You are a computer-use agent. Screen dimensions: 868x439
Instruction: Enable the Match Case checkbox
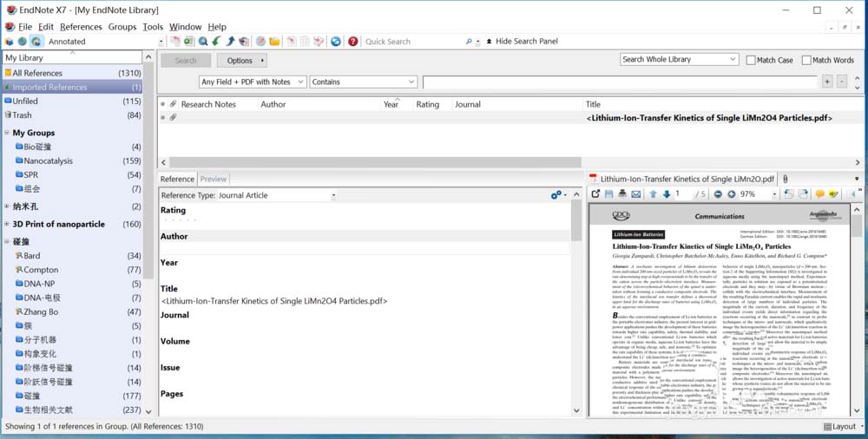click(751, 60)
